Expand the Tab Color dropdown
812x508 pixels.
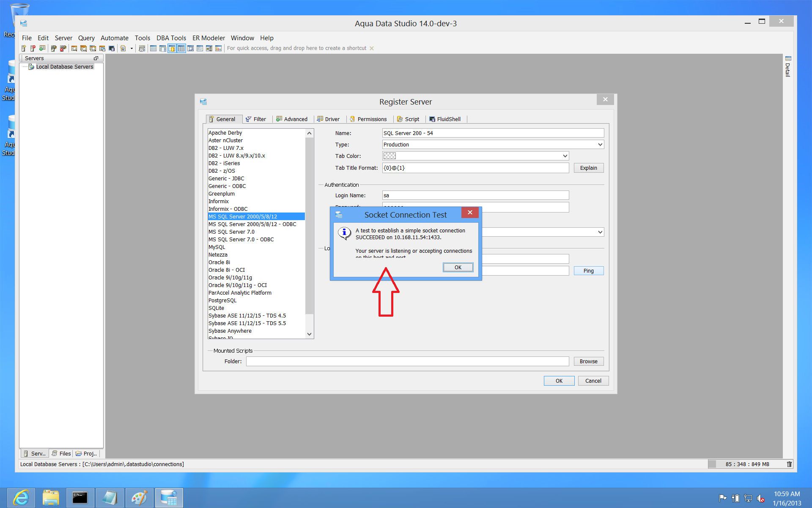click(565, 156)
